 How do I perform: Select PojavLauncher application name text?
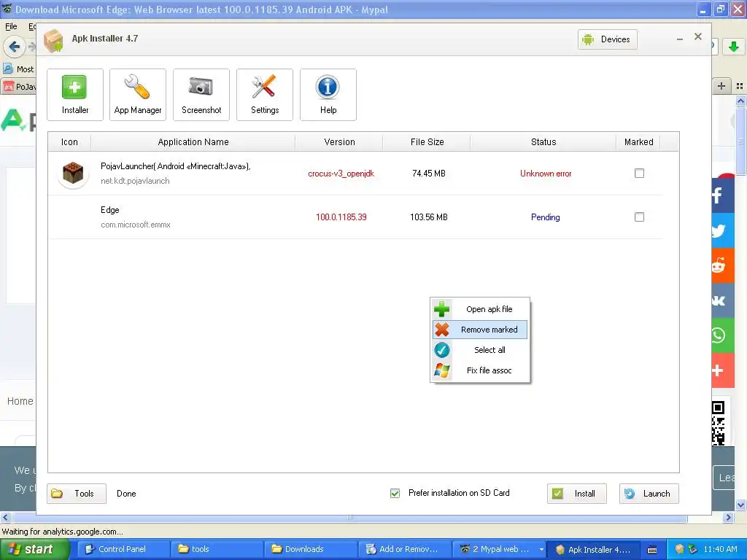(x=175, y=166)
